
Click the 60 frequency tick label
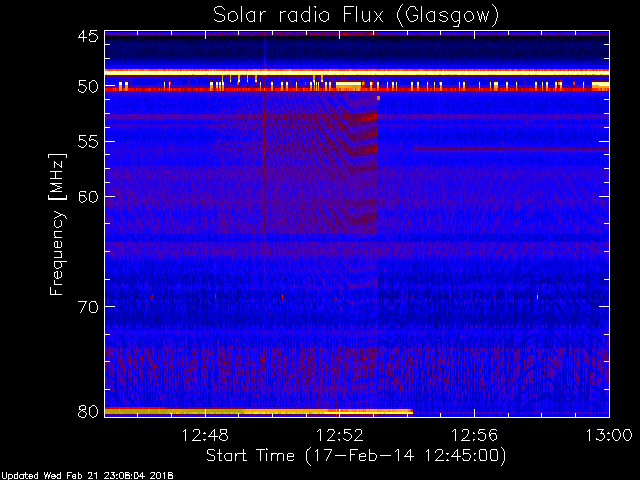(x=88, y=196)
